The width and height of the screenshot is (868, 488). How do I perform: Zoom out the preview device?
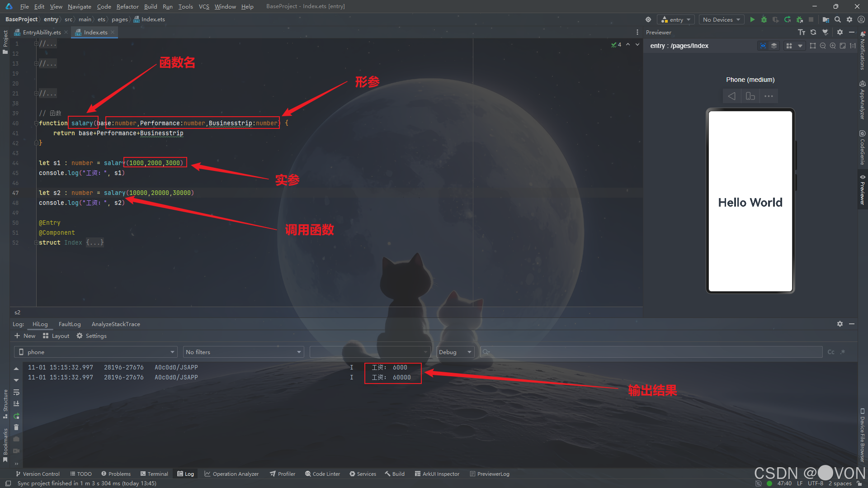[x=823, y=46]
